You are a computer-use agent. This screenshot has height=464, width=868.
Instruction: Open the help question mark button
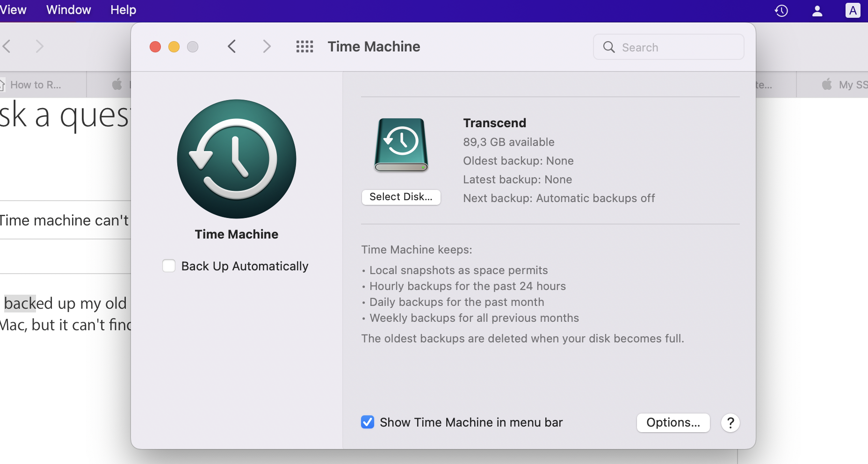click(x=731, y=423)
